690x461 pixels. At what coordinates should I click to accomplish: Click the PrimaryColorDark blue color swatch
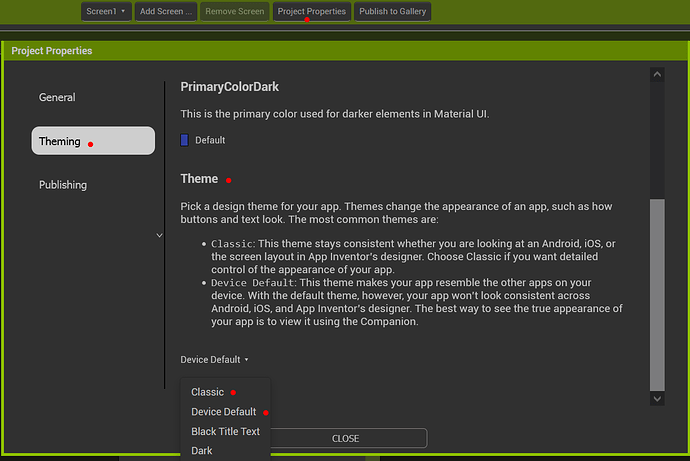[x=184, y=140]
